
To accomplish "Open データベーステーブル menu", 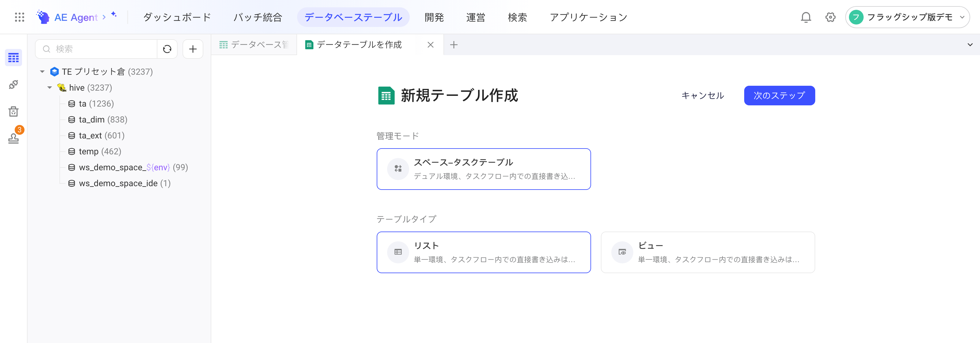I will tap(353, 17).
